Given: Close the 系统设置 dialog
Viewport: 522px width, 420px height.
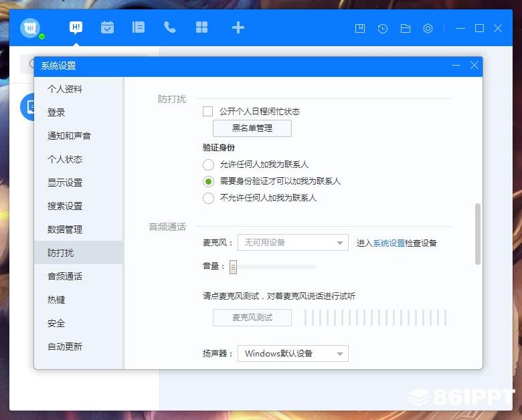Looking at the screenshot, I should [474, 66].
